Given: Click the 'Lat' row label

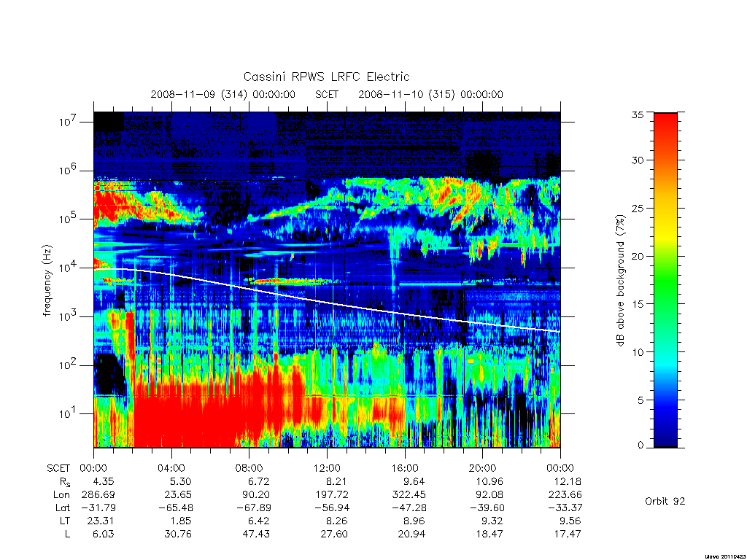Looking at the screenshot, I should pos(63,508).
